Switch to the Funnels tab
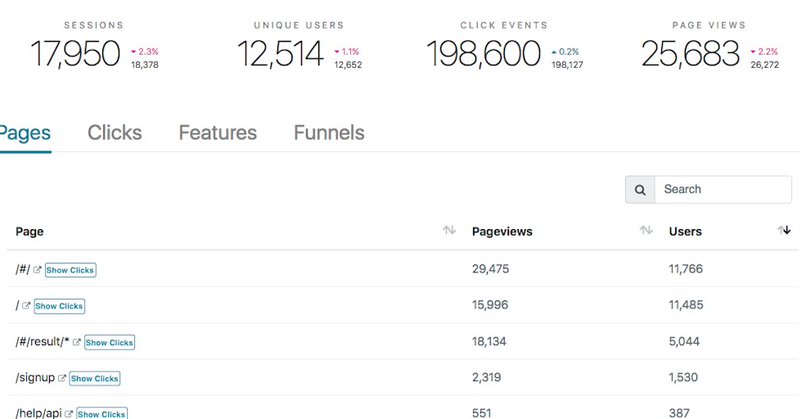The image size is (800, 419). pyautogui.click(x=329, y=133)
